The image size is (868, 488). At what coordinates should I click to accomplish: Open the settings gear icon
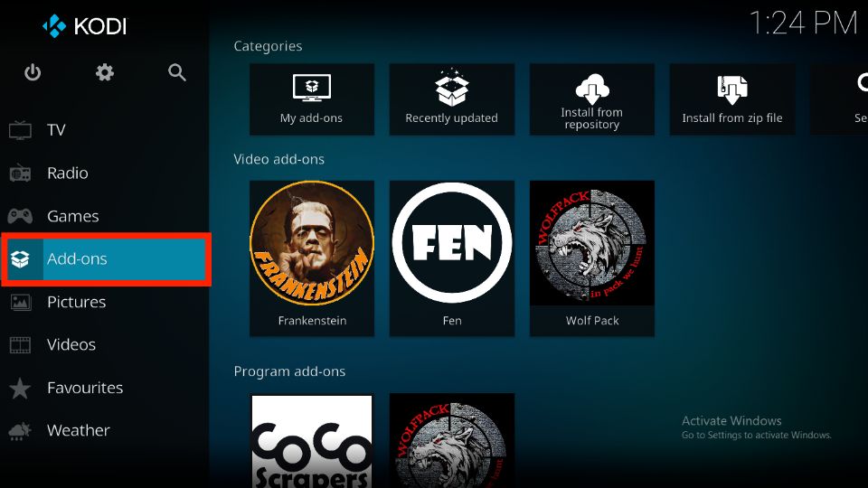(x=105, y=72)
